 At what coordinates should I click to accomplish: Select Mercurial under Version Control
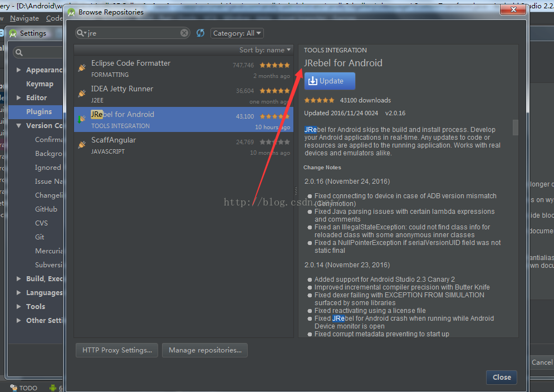[x=49, y=251]
